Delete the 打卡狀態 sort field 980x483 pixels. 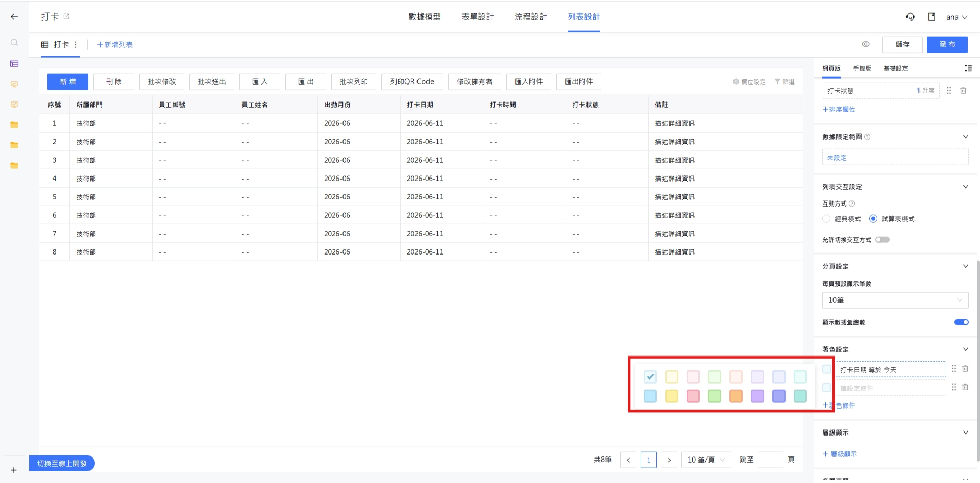pos(963,91)
